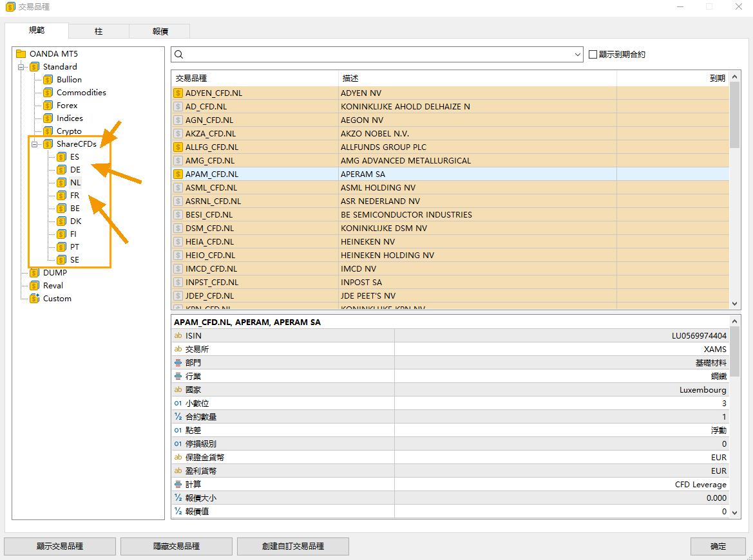Image resolution: width=753 pixels, height=560 pixels.
Task: Click the ALLFG_CFD.NL symbol icon
Action: pyautogui.click(x=178, y=147)
